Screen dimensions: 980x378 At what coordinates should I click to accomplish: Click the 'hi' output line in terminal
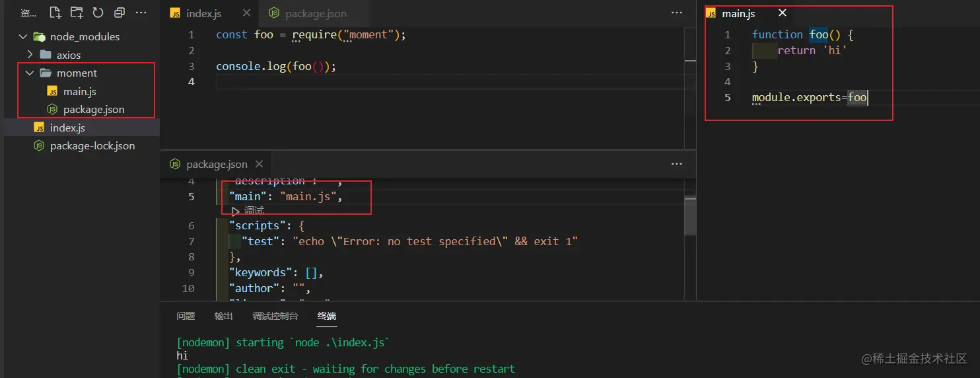(x=182, y=356)
